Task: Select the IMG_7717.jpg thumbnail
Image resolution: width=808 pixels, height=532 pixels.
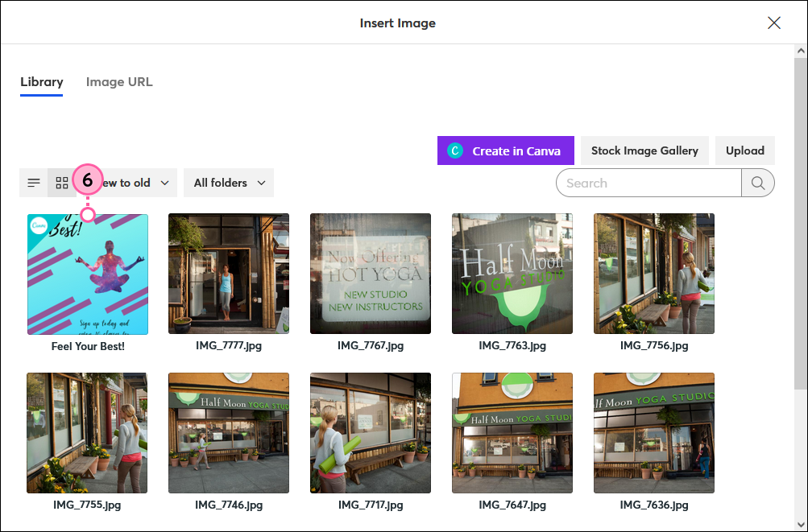Action: pyautogui.click(x=371, y=433)
